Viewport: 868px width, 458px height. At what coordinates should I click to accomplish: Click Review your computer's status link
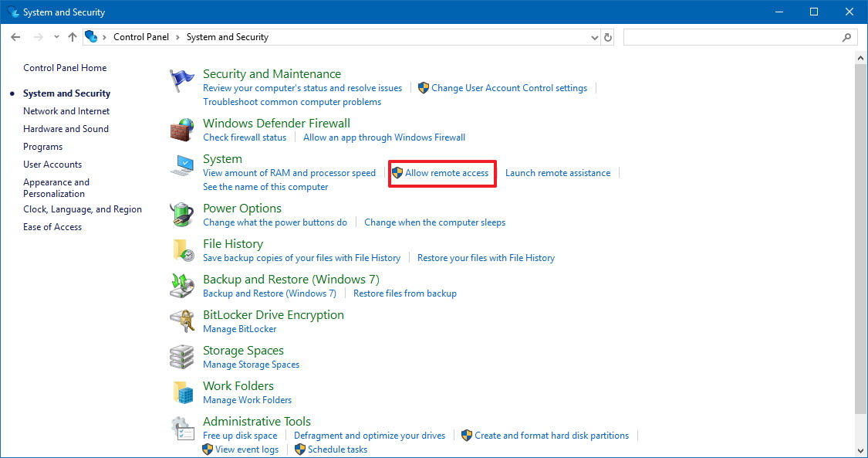[x=302, y=88]
